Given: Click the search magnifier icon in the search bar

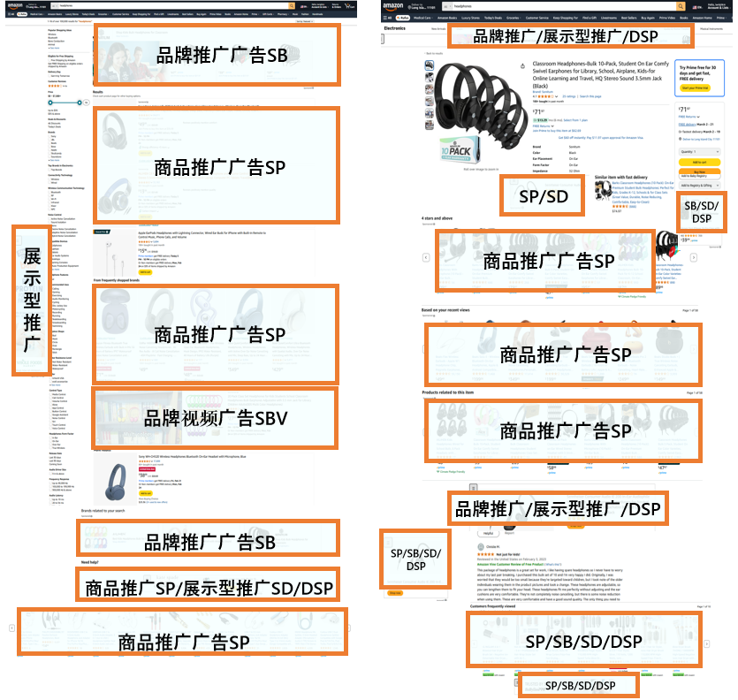Looking at the screenshot, I should [293, 6].
